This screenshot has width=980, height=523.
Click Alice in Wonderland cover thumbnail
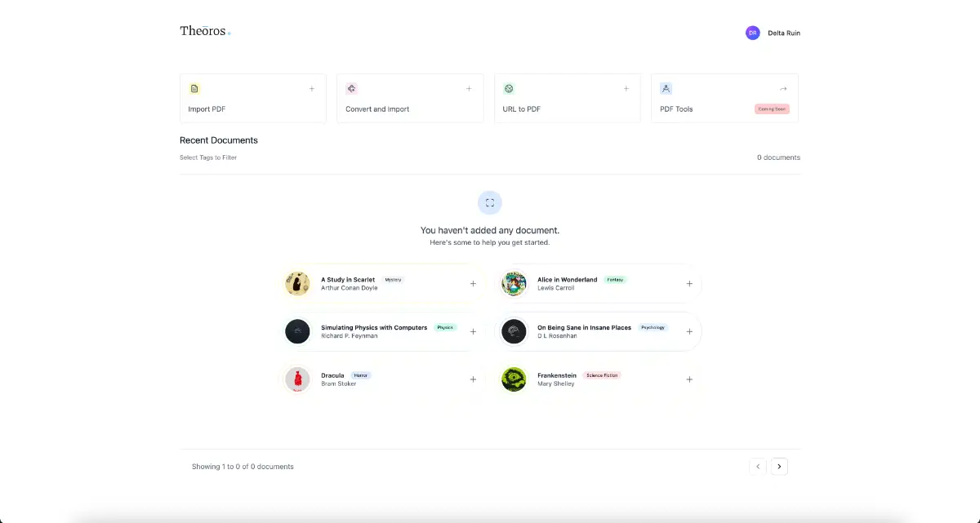coord(514,283)
